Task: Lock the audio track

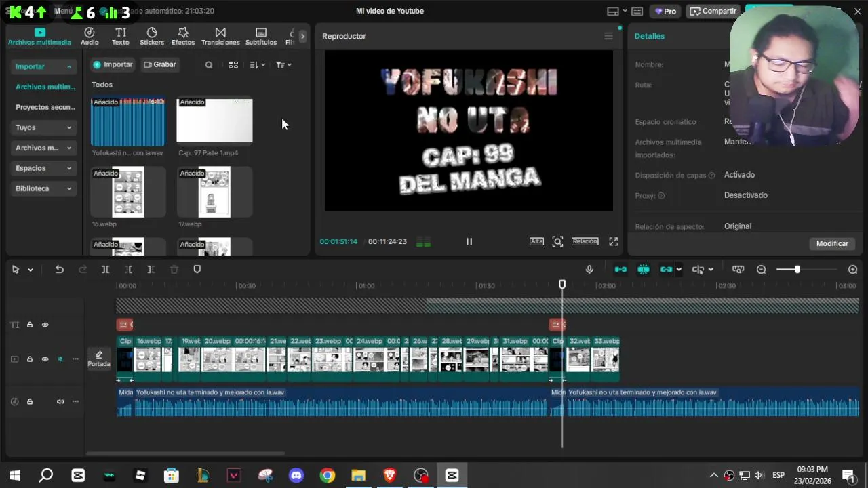Action: click(30, 402)
